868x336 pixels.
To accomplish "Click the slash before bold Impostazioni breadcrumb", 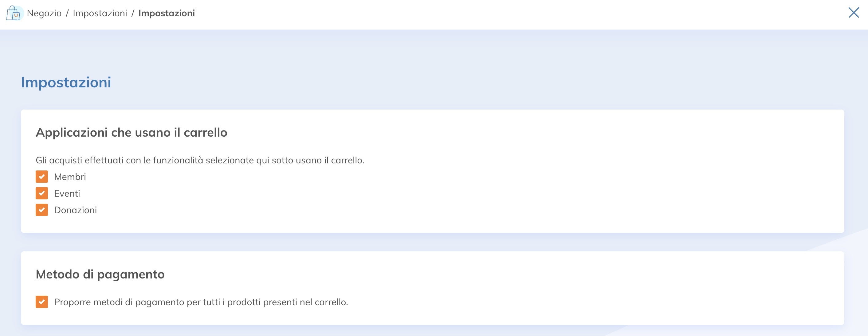I will [x=133, y=13].
